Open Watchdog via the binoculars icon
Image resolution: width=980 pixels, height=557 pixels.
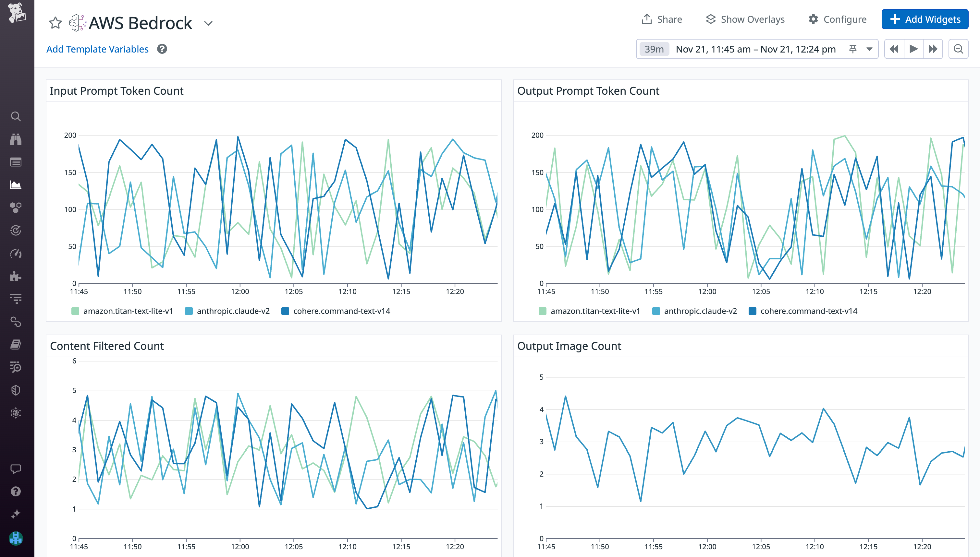point(16,139)
